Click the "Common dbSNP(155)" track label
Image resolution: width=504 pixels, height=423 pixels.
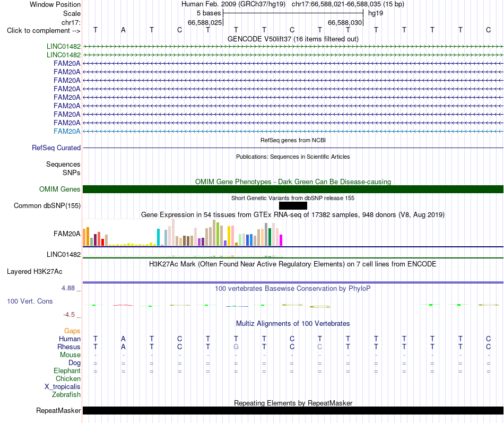(47, 205)
